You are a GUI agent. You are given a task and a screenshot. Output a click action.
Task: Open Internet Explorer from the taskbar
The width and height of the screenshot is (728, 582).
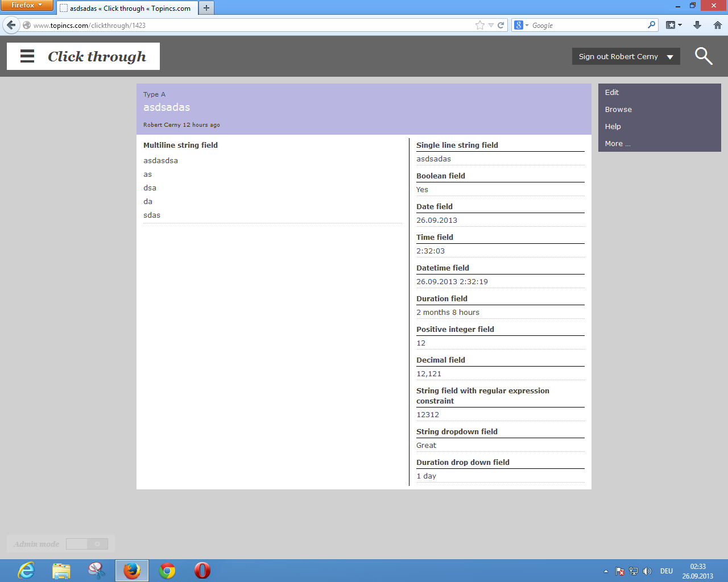[26, 570]
